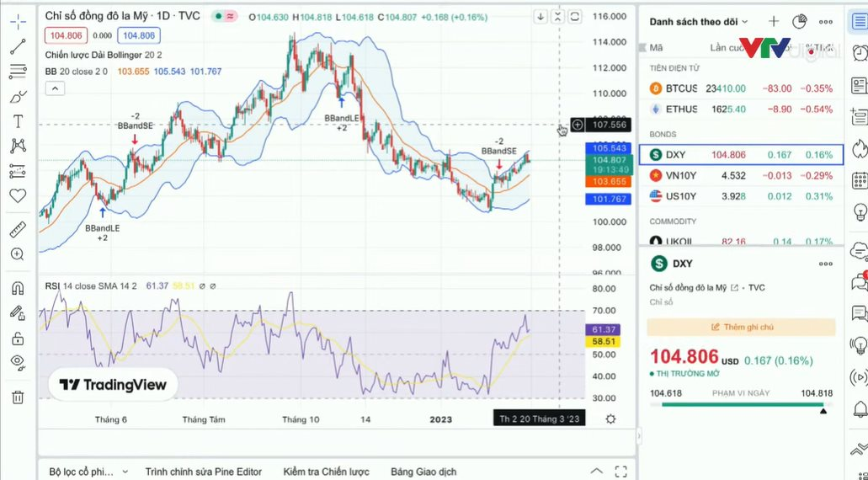Screen dimensions: 868x480
Task: Switch to Trình chỉnh sửa Pine Editor tab
Action: click(x=203, y=472)
